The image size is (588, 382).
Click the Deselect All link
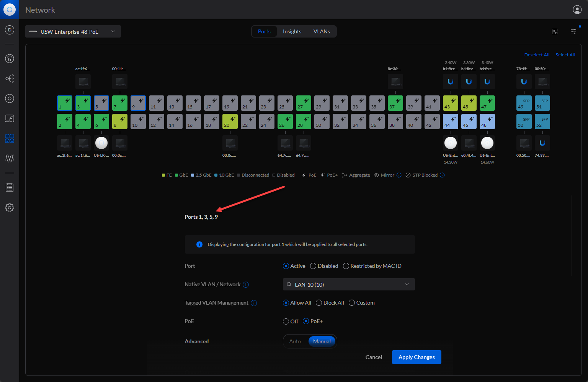536,55
